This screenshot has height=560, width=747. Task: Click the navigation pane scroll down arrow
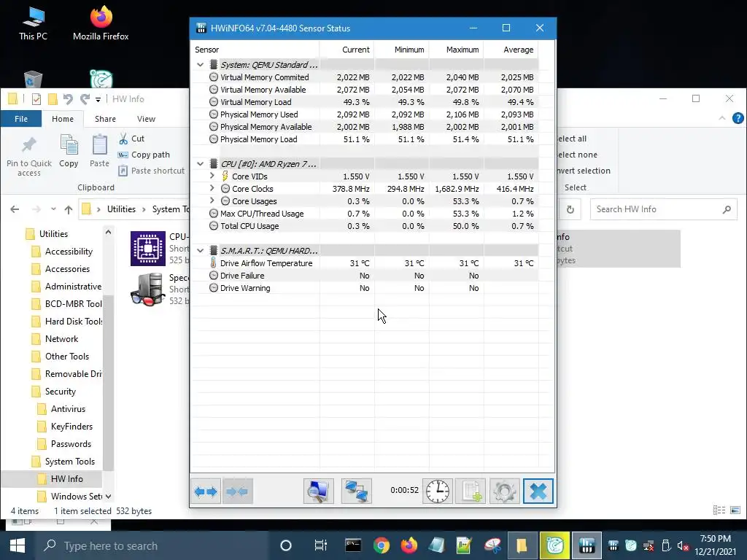pos(108,496)
